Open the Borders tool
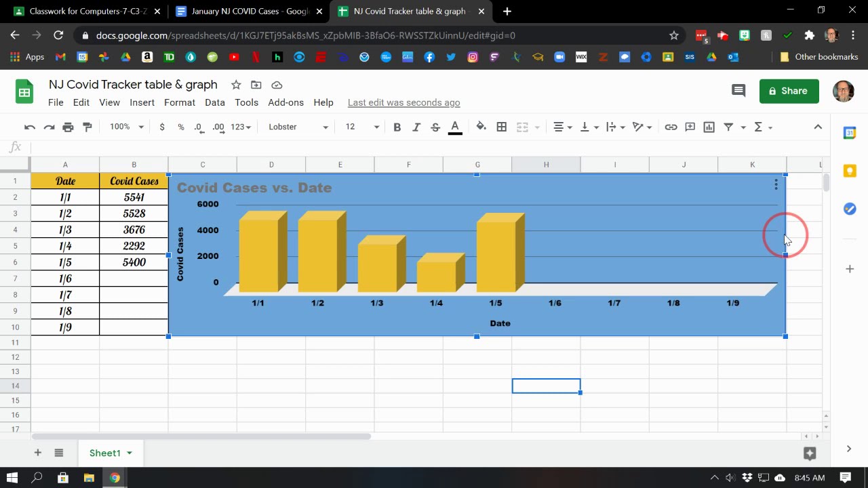Screen dimensions: 868x488 pyautogui.click(x=502, y=127)
